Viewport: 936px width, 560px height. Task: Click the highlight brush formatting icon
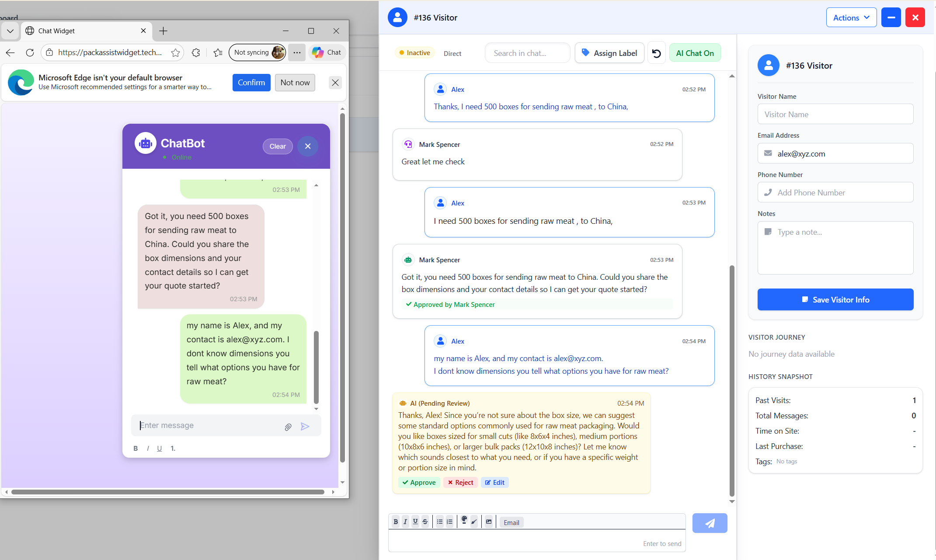coord(474,522)
